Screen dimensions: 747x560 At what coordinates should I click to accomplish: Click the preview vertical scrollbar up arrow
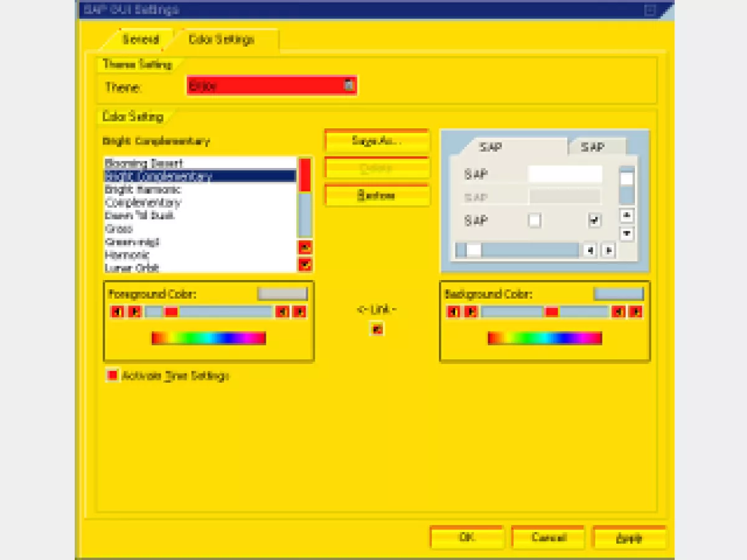[627, 216]
